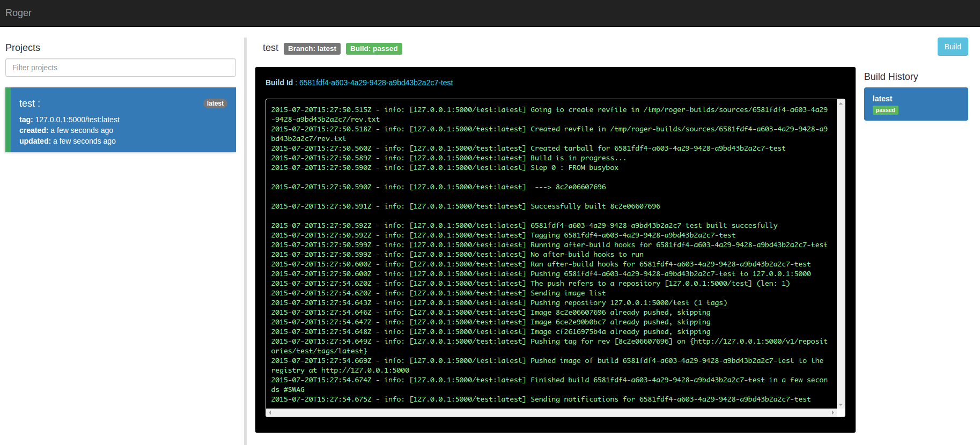Click log line starting 'Sending notifications for'

[x=541, y=399]
